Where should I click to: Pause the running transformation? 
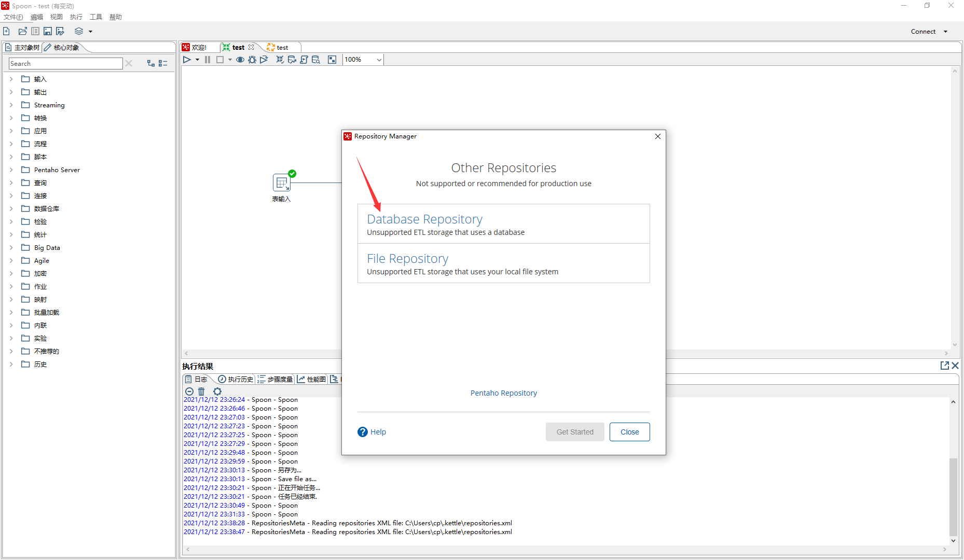[x=208, y=60]
